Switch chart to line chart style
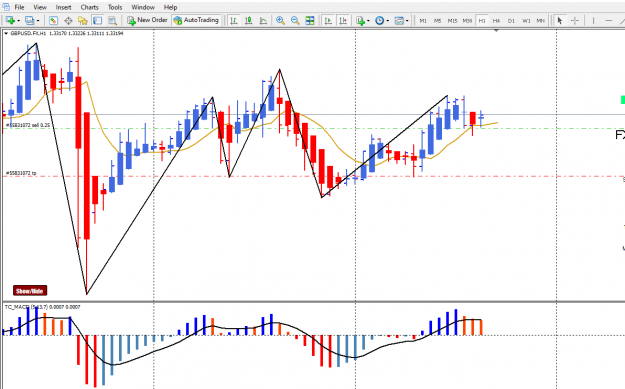This screenshot has height=389, width=625. point(263,20)
